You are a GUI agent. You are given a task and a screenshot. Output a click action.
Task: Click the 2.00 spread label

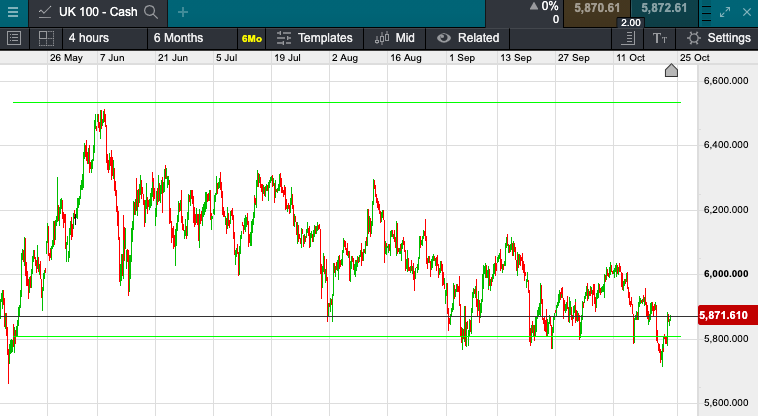click(630, 22)
